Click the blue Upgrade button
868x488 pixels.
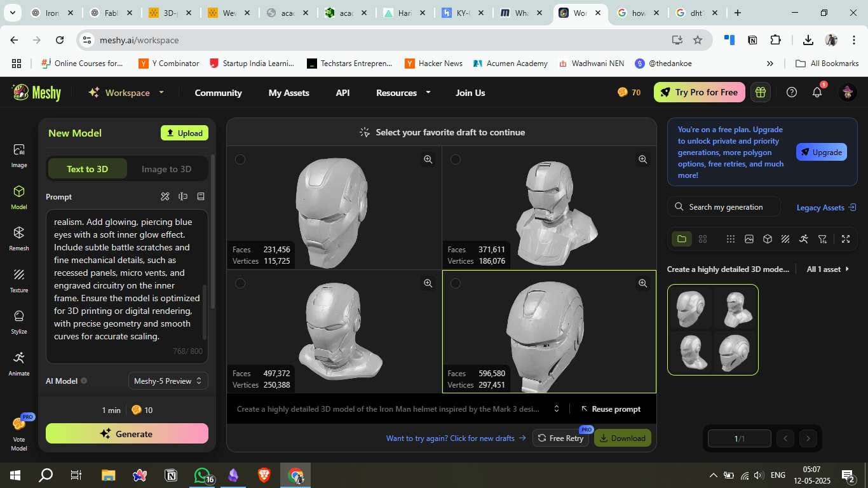tap(822, 152)
